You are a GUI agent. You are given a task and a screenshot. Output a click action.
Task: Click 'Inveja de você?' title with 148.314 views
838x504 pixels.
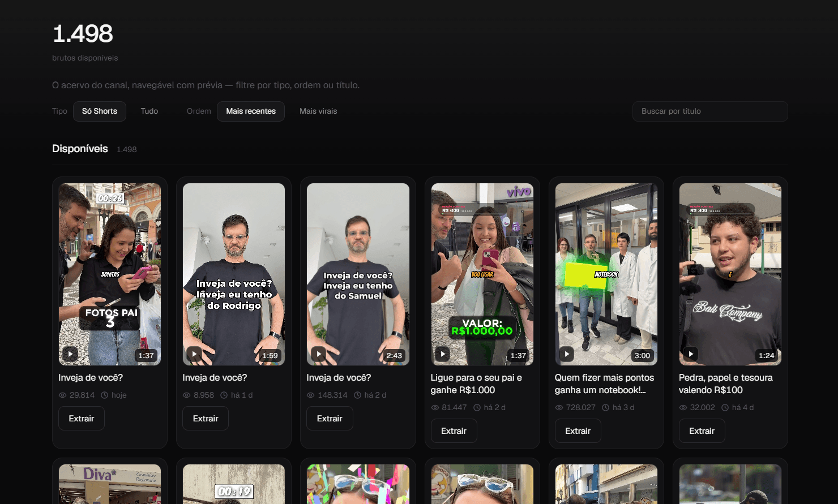(x=339, y=378)
